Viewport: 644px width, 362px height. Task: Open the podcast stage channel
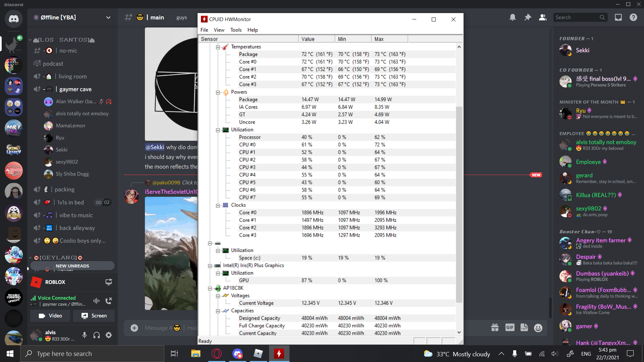(72, 64)
